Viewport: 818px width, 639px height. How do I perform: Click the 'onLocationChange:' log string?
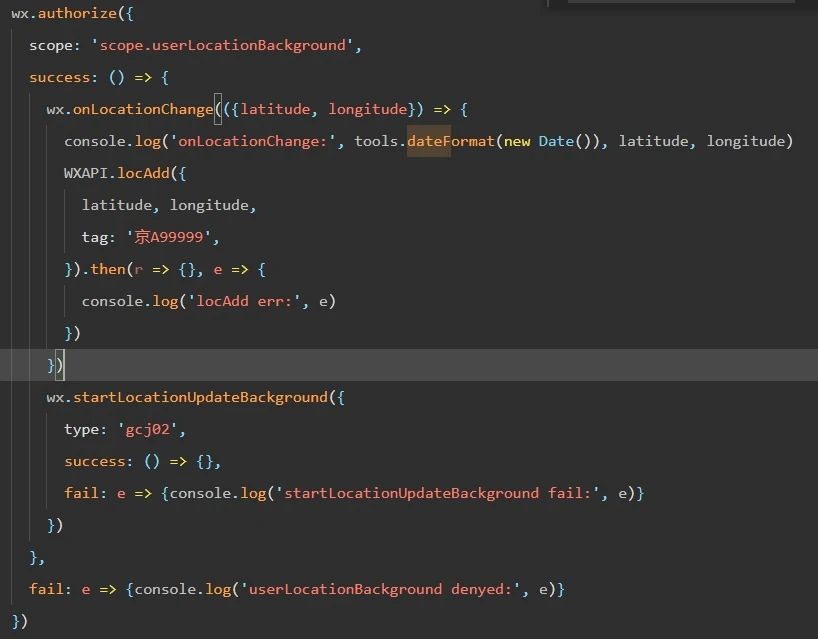click(252, 141)
